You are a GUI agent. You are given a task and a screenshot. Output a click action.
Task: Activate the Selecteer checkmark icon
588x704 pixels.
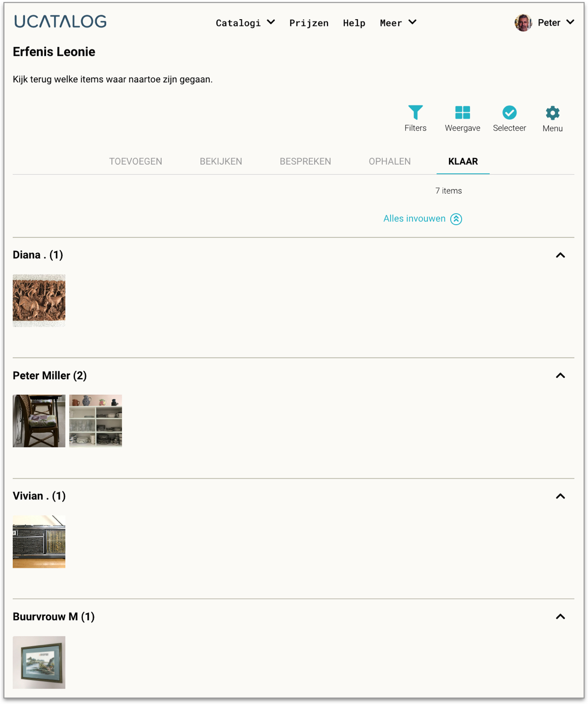click(509, 113)
